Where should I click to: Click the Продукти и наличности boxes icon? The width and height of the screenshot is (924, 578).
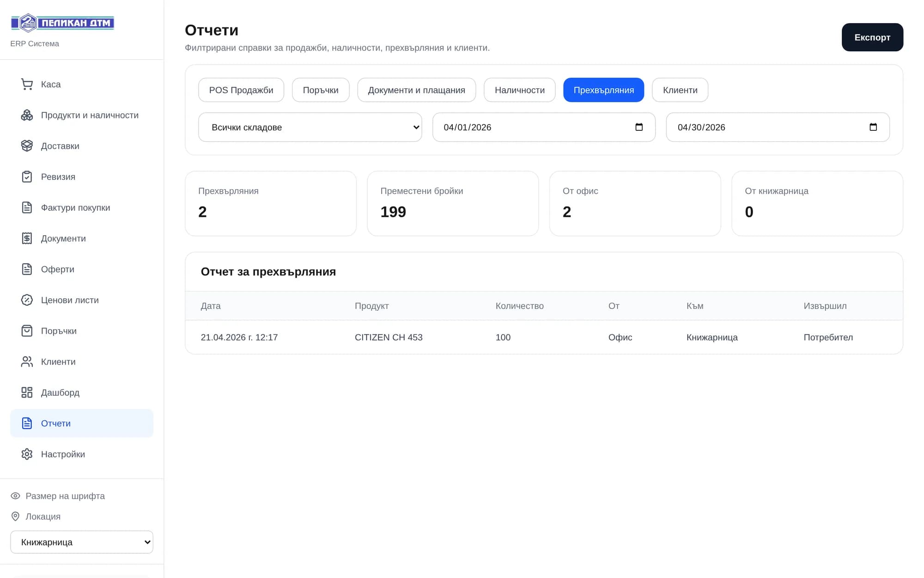(27, 115)
